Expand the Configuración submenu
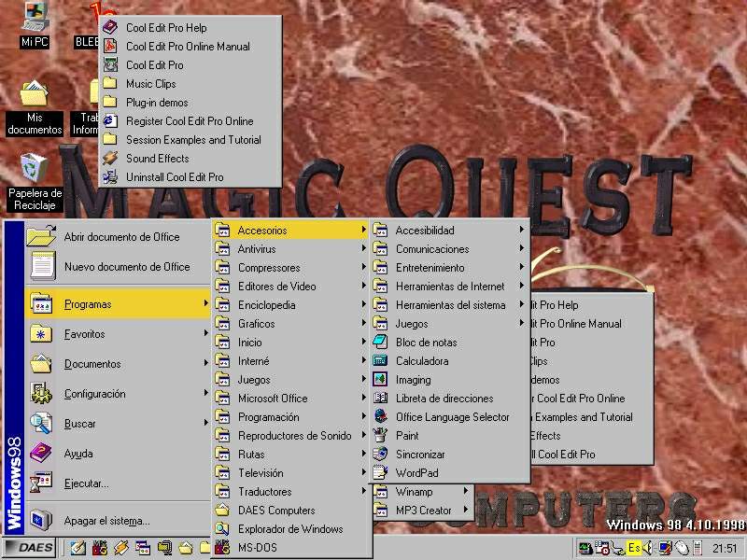This screenshot has width=747, height=560. 119,394
